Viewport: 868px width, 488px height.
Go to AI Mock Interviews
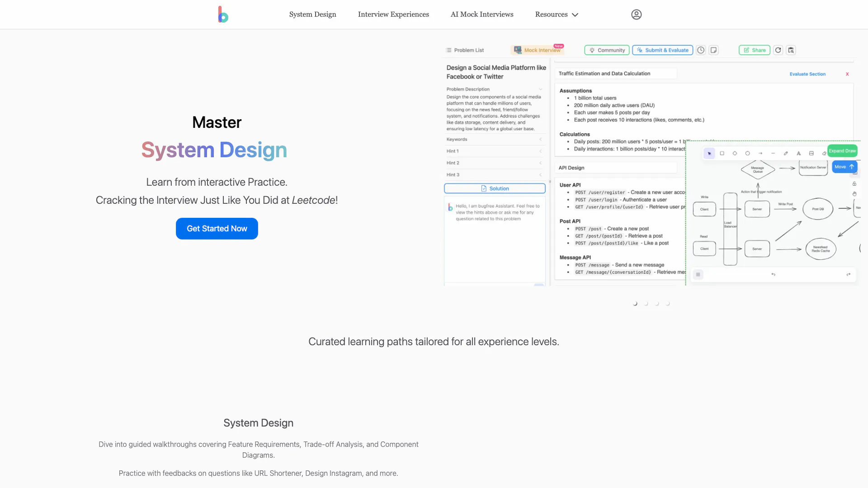tap(482, 14)
